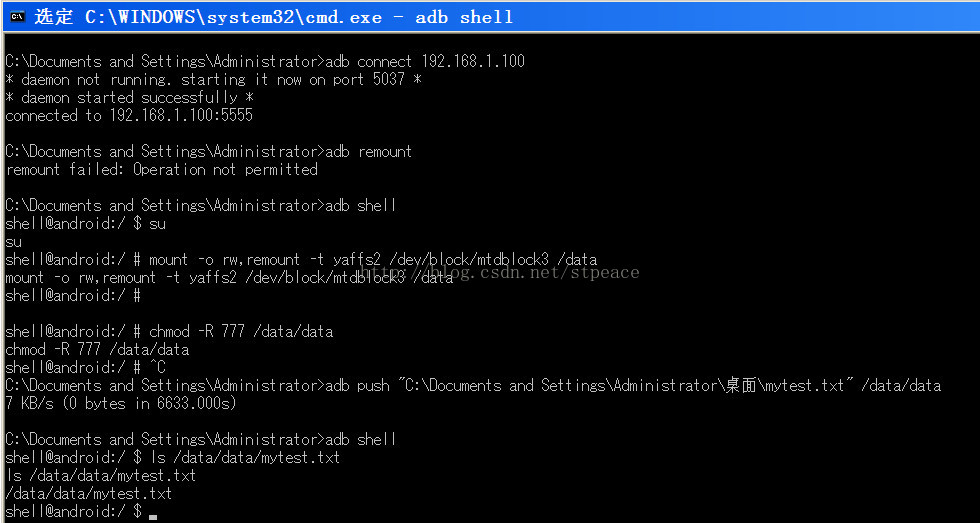Click the shell prompt line ending in '$ su'
980x523 pixels.
coord(86,224)
